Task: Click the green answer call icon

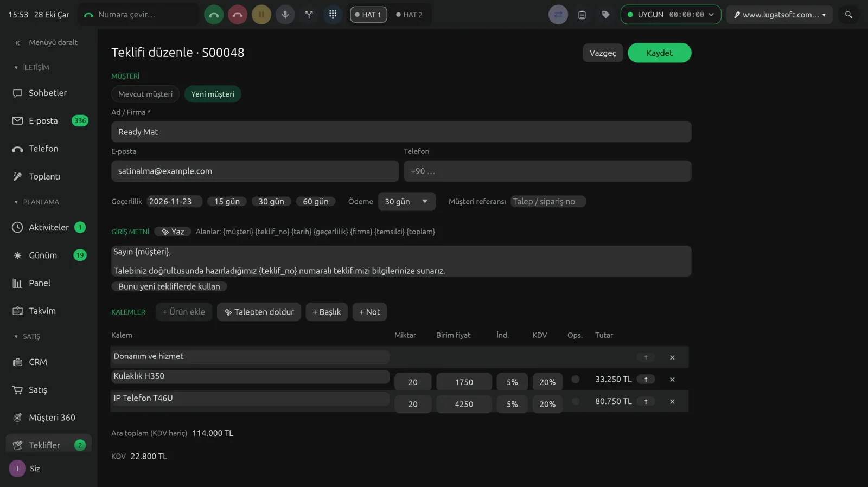Action: 214,15
